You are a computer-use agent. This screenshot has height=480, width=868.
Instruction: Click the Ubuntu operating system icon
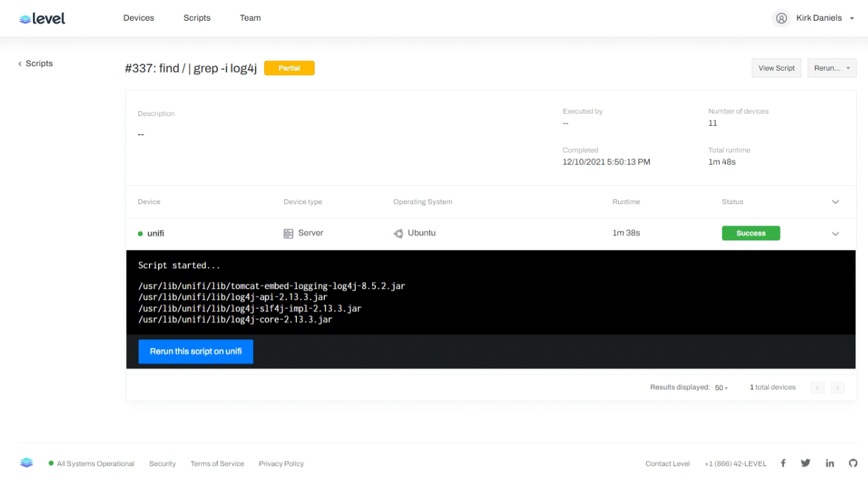(x=399, y=233)
